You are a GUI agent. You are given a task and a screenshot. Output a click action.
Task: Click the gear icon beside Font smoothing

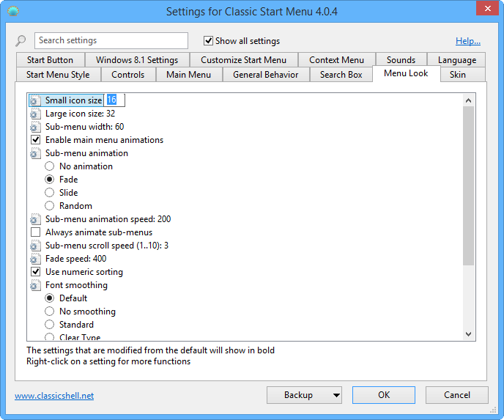point(35,285)
